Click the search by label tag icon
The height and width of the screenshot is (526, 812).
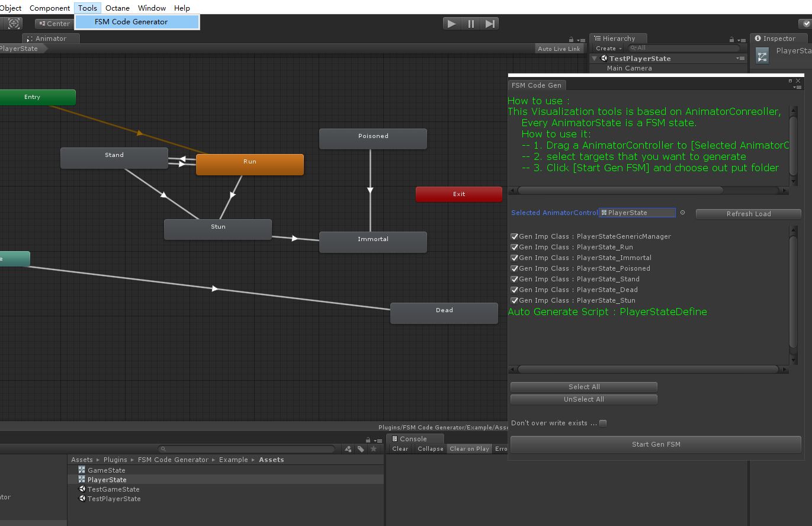point(361,449)
